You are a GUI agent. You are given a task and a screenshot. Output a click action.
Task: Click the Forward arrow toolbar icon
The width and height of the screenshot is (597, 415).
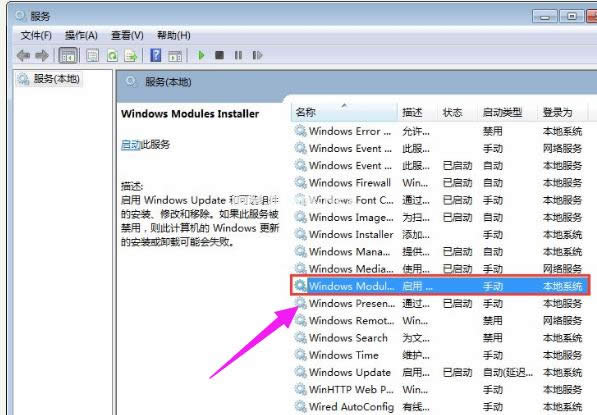click(x=42, y=56)
